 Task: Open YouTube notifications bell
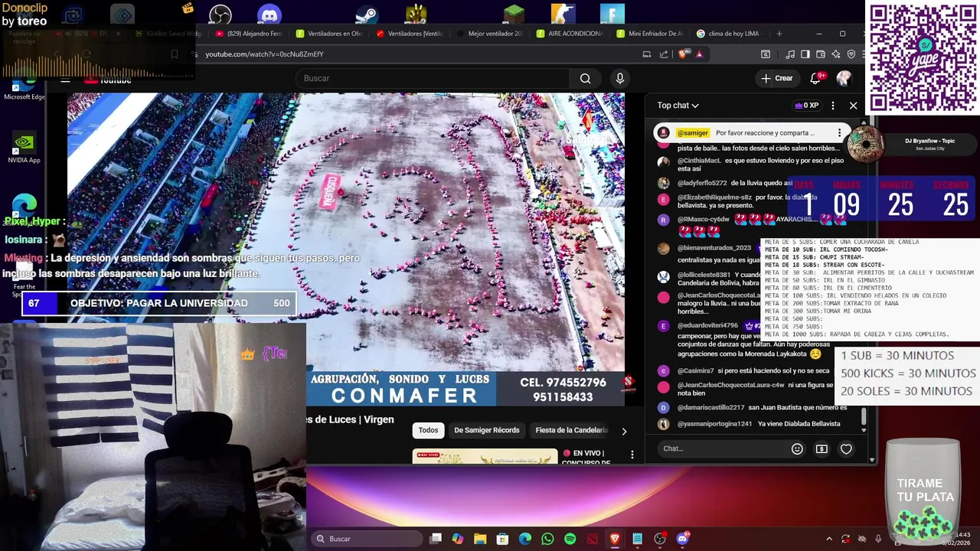tap(816, 78)
